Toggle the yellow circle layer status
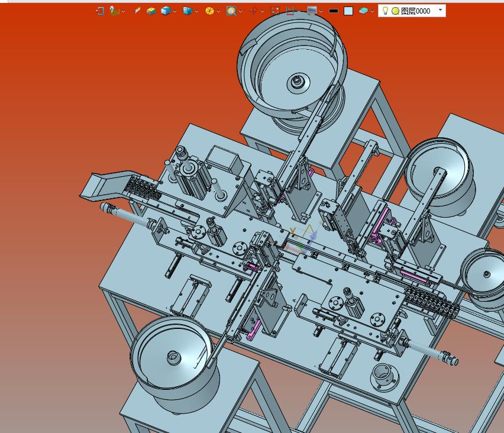504x433 pixels. click(395, 11)
